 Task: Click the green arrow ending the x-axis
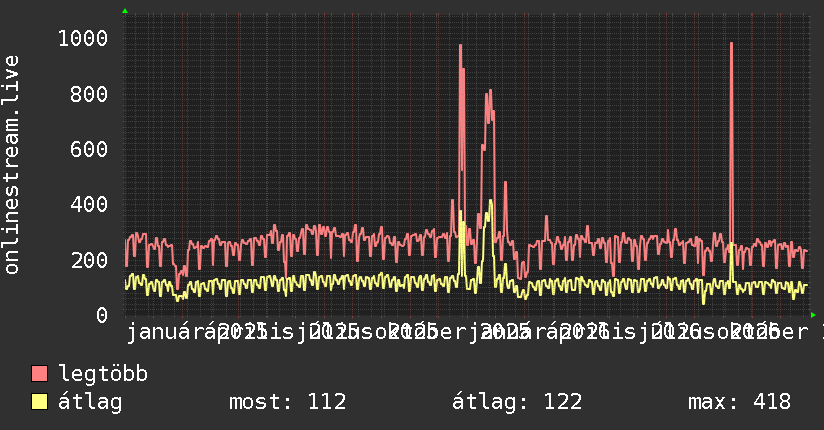813,315
